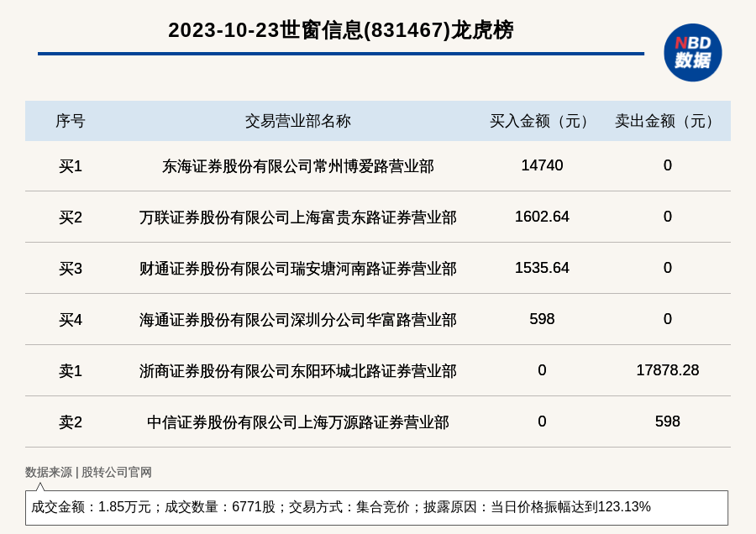Select 中信证券股份有限公司上海万源路证券营业部
The height and width of the screenshot is (534, 756).
tap(298, 422)
